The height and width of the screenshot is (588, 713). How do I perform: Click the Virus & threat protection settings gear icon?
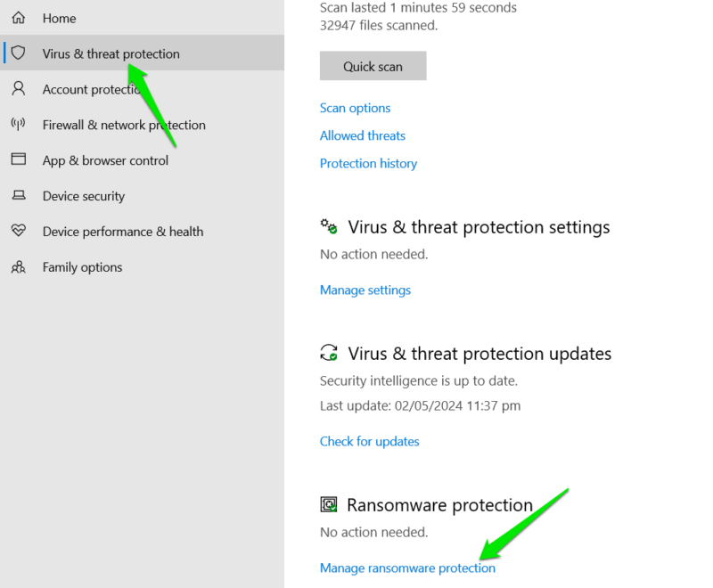329,226
